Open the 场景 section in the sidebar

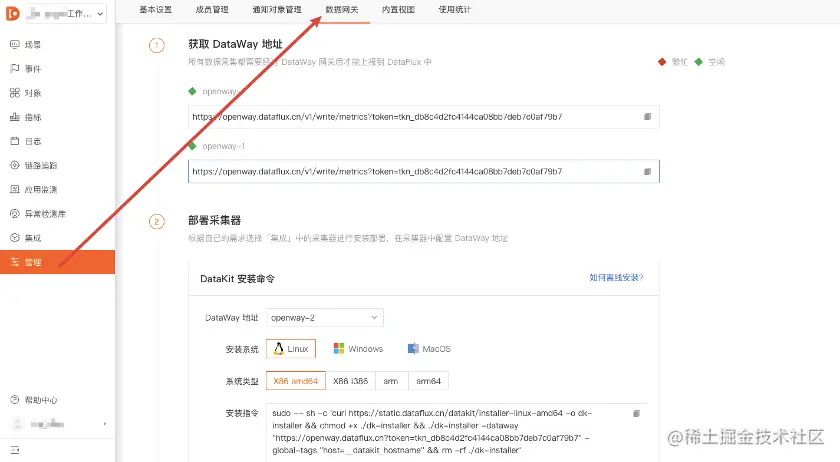point(57,44)
